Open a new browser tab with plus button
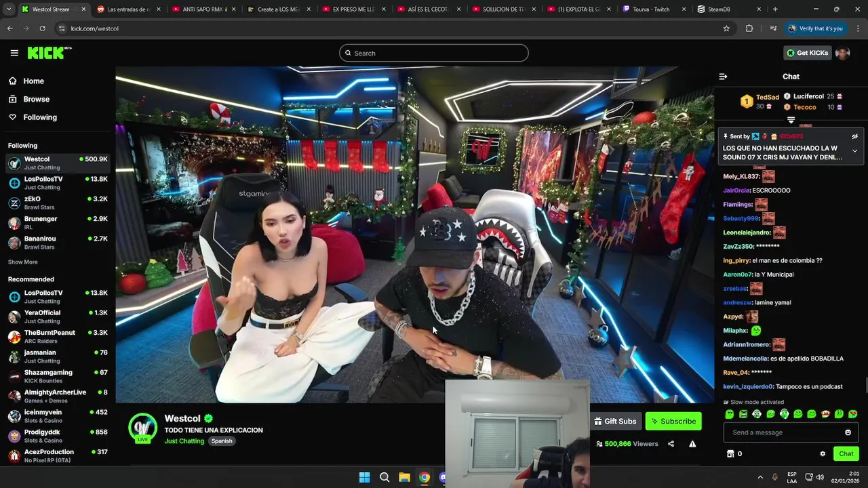 (x=775, y=9)
